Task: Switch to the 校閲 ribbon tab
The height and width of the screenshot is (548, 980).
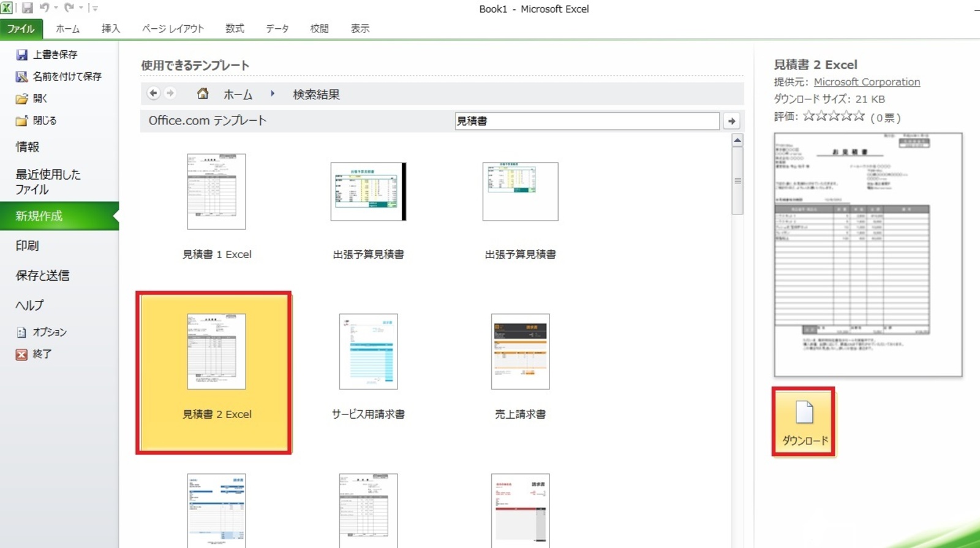Action: (319, 29)
